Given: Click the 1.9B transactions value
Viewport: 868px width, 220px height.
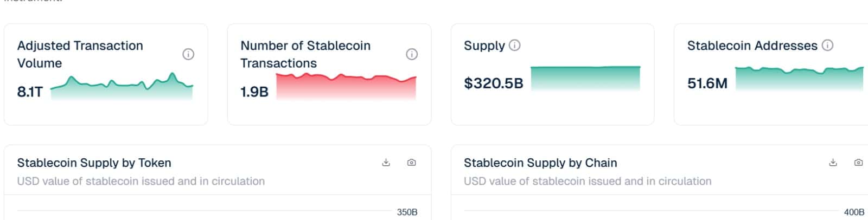Looking at the screenshot, I should (254, 92).
